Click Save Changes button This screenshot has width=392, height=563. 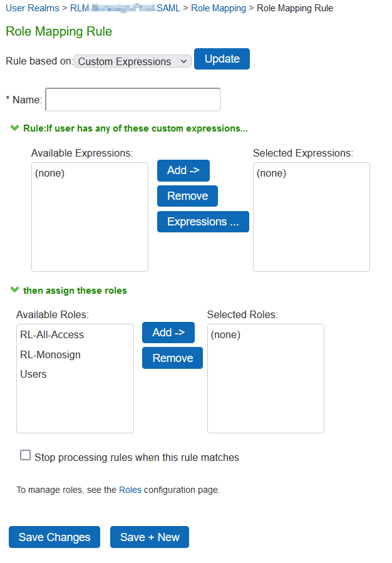point(54,537)
